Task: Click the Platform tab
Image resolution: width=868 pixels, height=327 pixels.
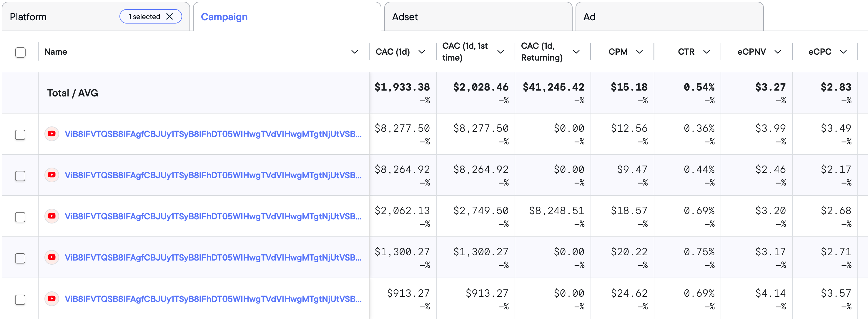Action: pyautogui.click(x=28, y=16)
